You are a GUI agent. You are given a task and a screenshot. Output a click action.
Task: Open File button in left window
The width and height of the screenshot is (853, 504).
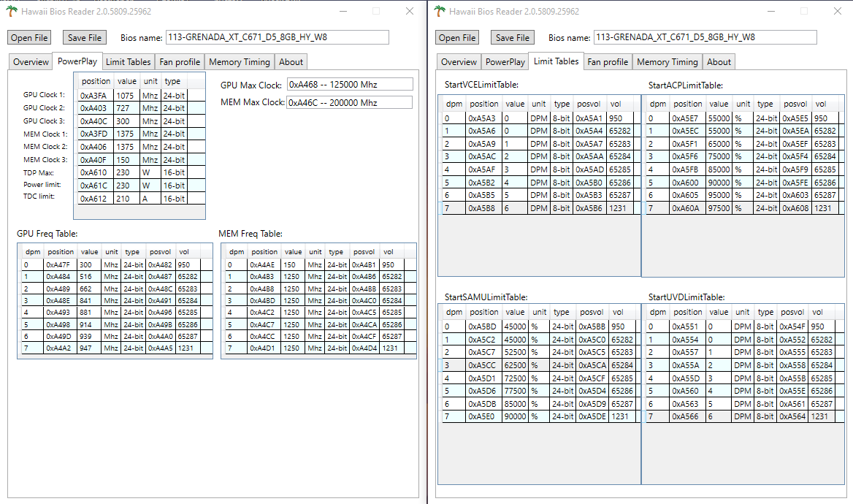[x=29, y=37]
